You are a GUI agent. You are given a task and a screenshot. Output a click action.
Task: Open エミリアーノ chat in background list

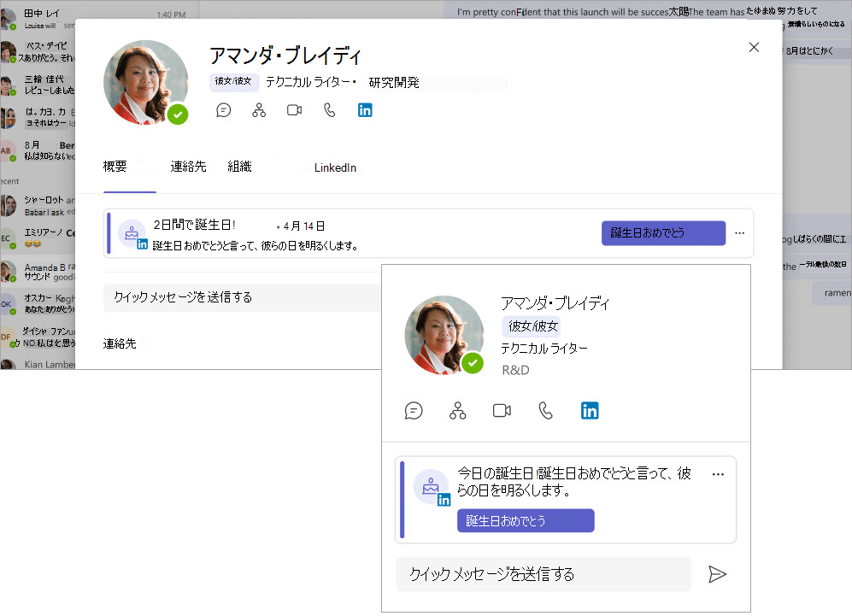pos(38,238)
